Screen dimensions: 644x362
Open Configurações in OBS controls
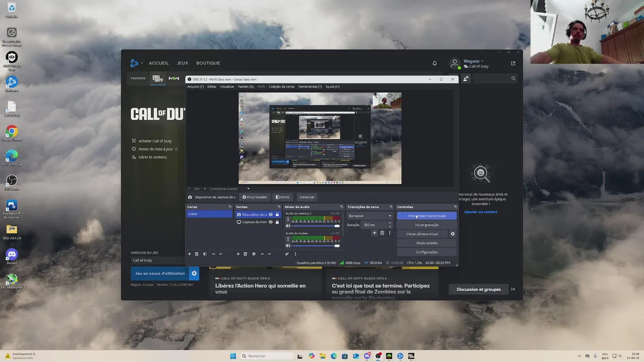427,252
